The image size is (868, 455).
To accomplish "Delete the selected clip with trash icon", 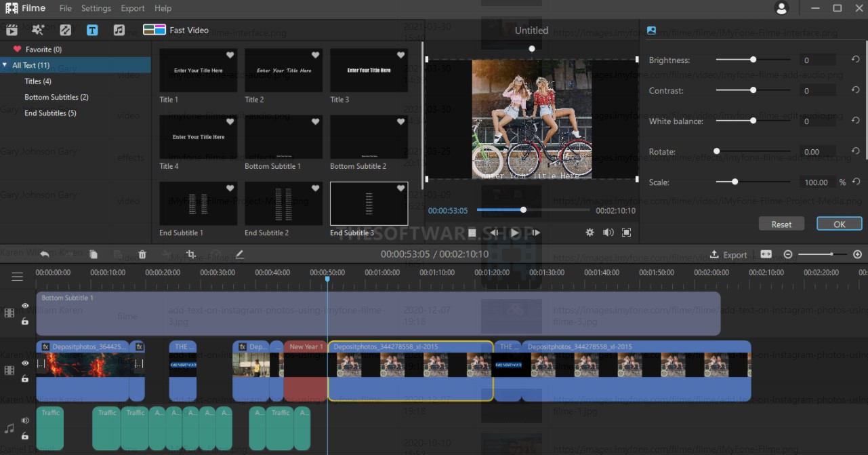I will (142, 254).
